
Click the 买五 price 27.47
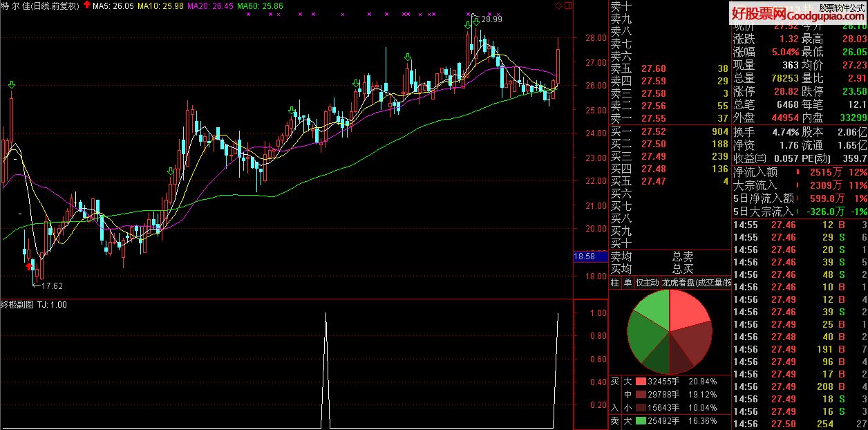pyautogui.click(x=653, y=181)
